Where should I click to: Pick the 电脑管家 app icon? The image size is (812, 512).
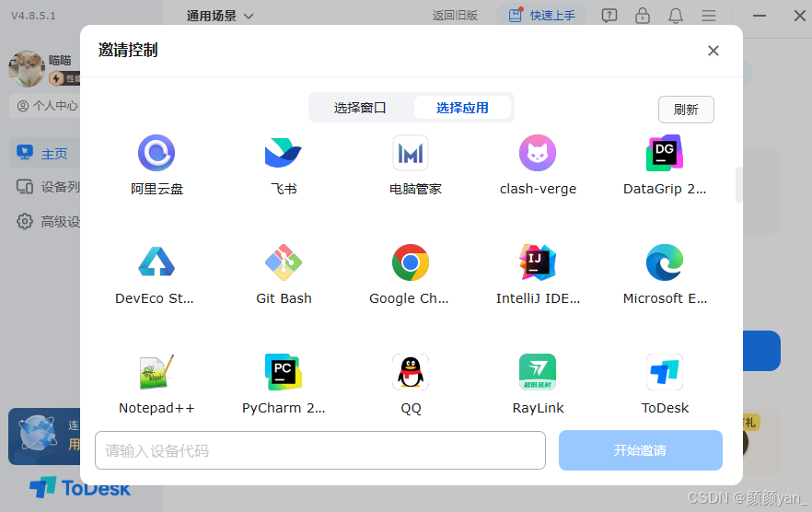(x=411, y=153)
